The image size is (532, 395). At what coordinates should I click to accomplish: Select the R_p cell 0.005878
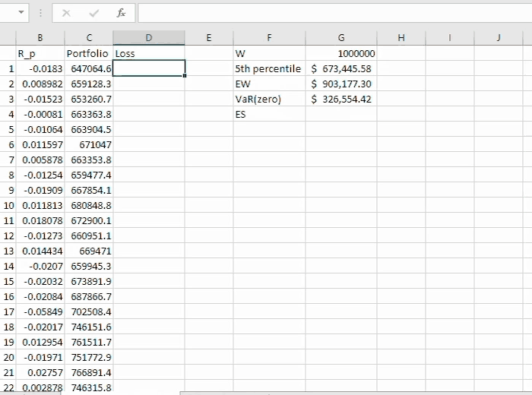point(40,160)
